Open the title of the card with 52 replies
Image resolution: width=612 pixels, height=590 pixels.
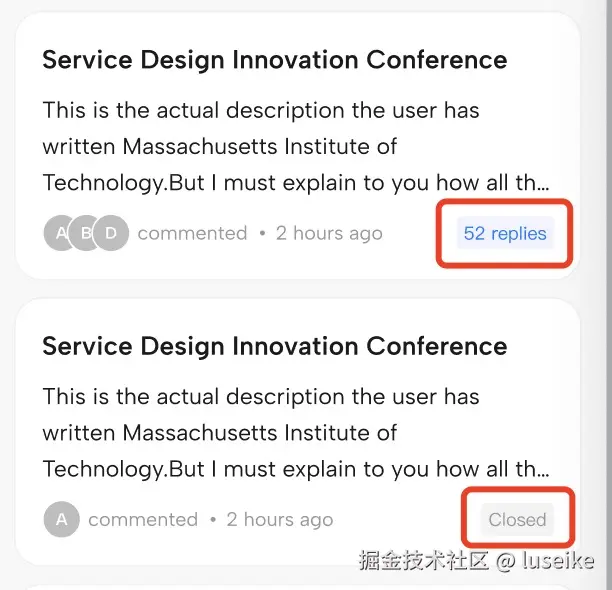pyautogui.click(x=274, y=60)
